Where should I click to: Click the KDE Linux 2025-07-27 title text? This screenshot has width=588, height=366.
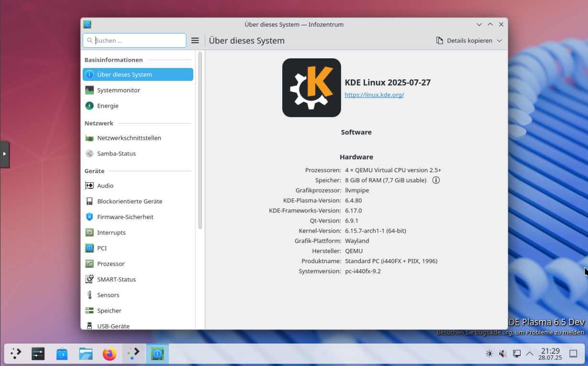tap(388, 82)
